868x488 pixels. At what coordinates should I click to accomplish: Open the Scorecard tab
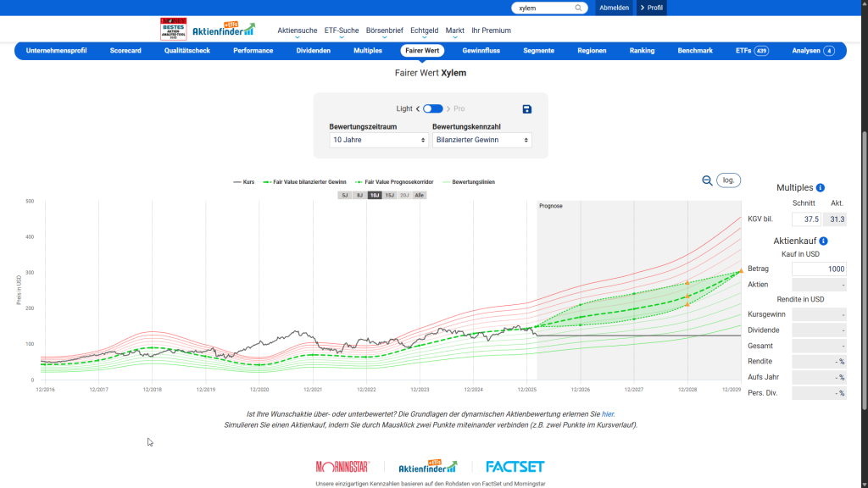125,51
